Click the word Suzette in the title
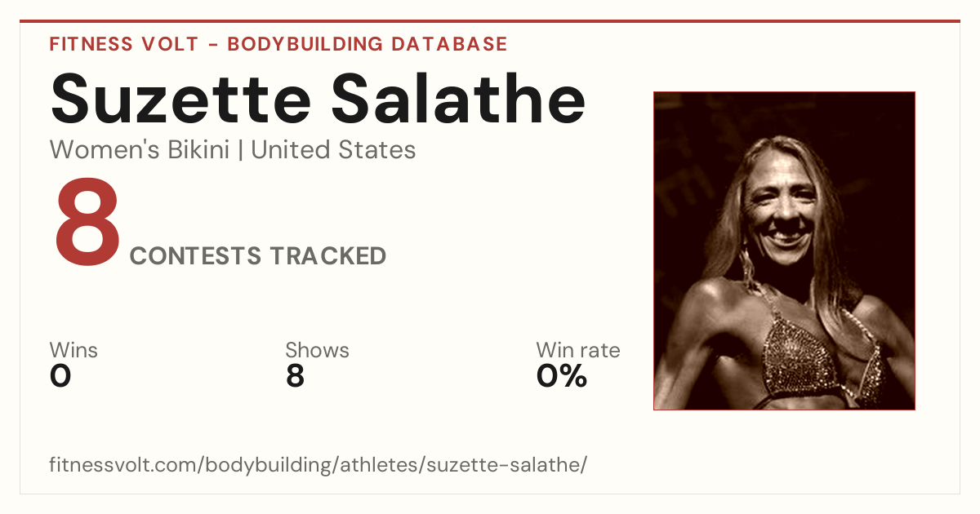This screenshot has height=514, width=980. [180, 100]
